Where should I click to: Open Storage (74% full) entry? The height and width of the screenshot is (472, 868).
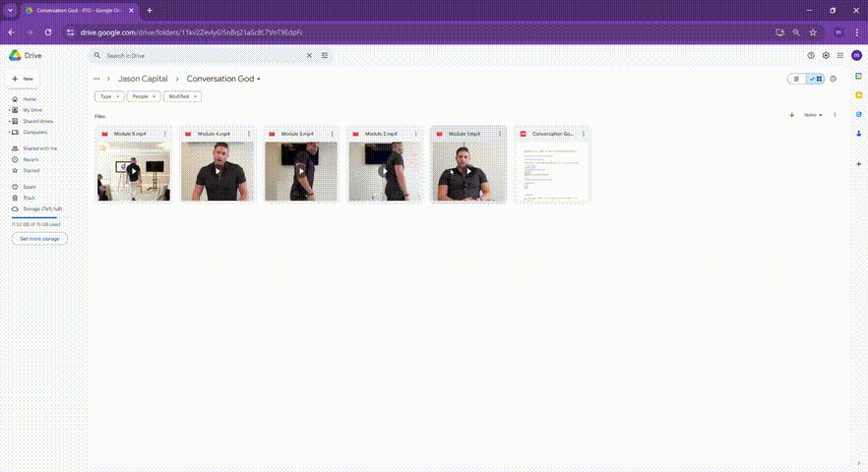point(42,209)
